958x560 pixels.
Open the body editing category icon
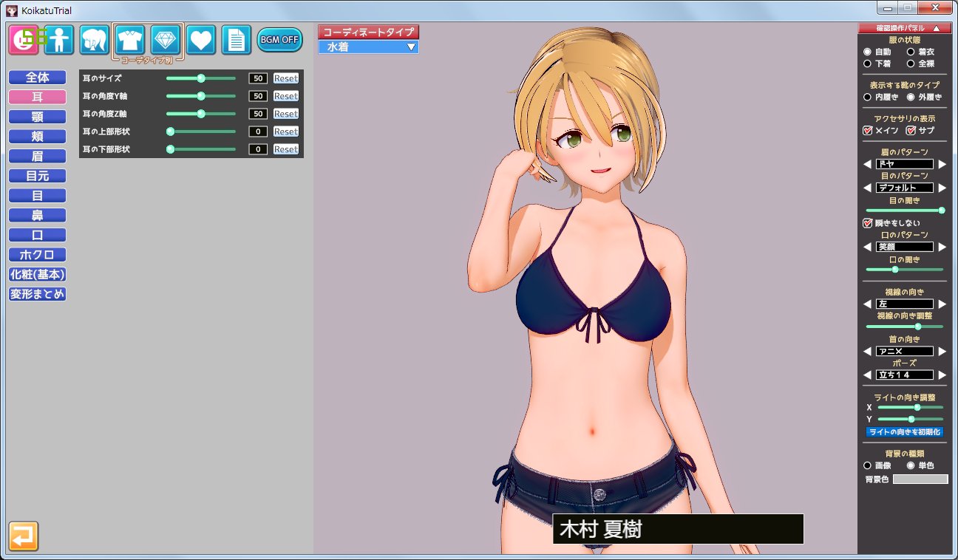tap(59, 39)
